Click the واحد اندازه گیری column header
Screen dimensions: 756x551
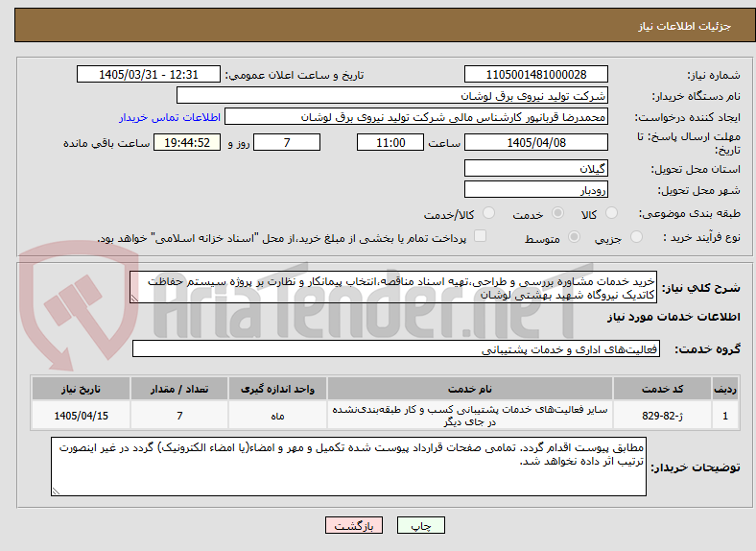pos(277,389)
